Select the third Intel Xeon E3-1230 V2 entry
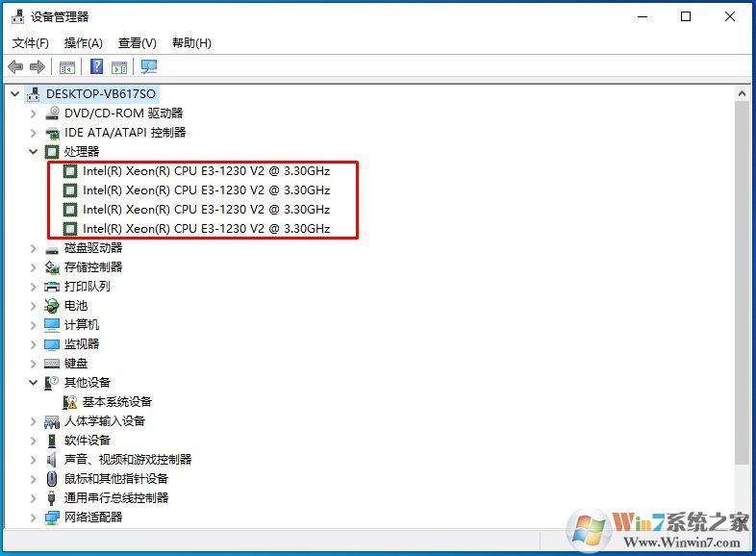This screenshot has width=756, height=556. coord(207,210)
